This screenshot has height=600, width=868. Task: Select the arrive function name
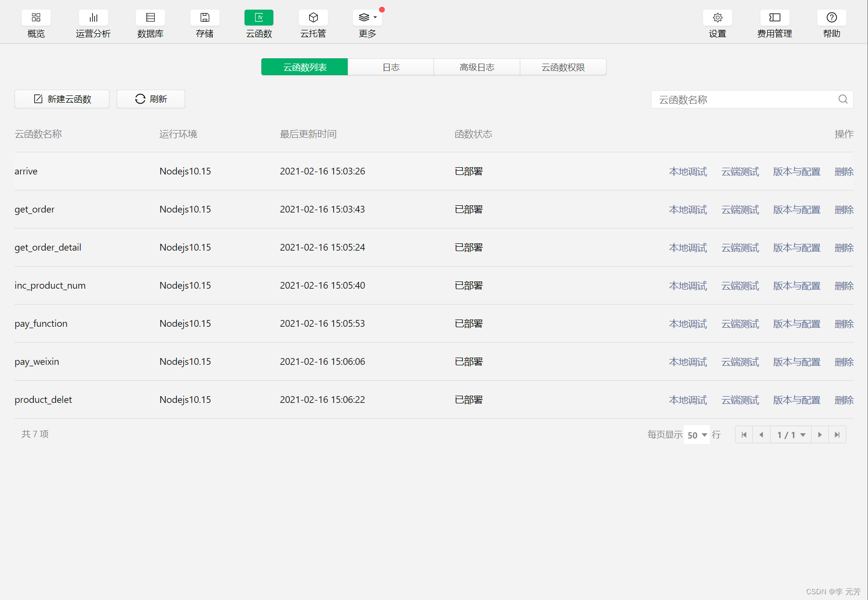tap(26, 172)
